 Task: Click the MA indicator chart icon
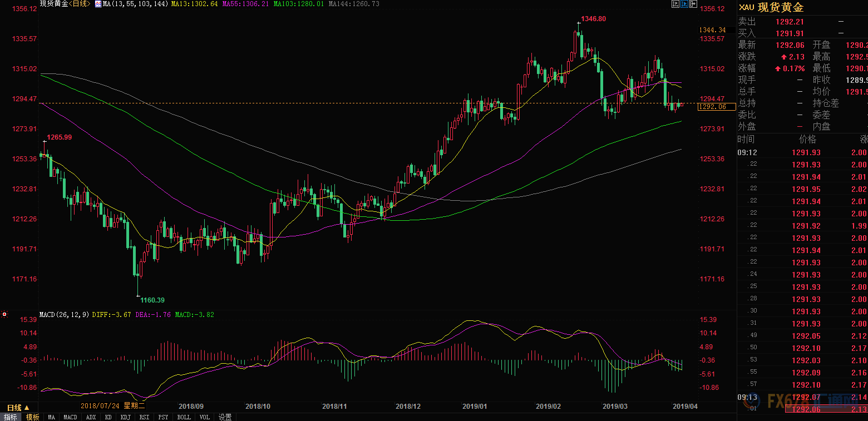(98, 4)
